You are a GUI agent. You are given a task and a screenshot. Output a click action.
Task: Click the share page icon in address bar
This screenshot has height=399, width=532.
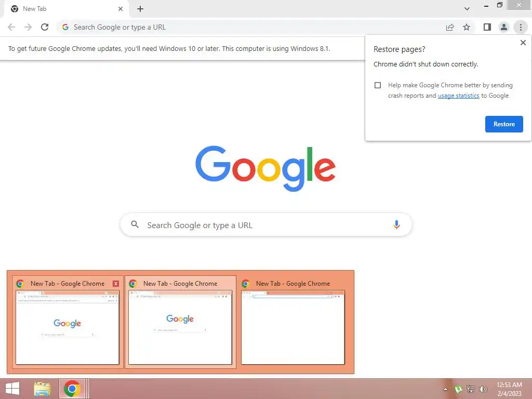point(450,27)
